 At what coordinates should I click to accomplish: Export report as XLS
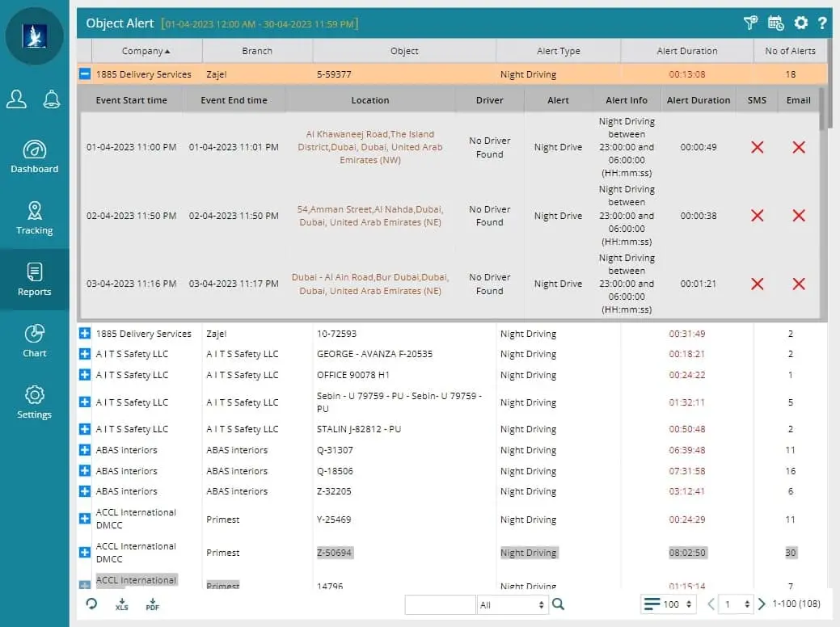121,604
